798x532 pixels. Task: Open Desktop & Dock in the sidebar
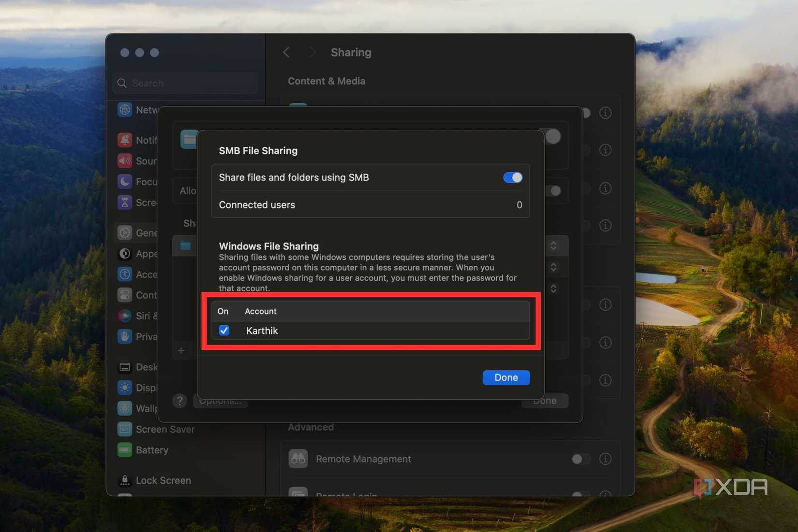(138, 367)
